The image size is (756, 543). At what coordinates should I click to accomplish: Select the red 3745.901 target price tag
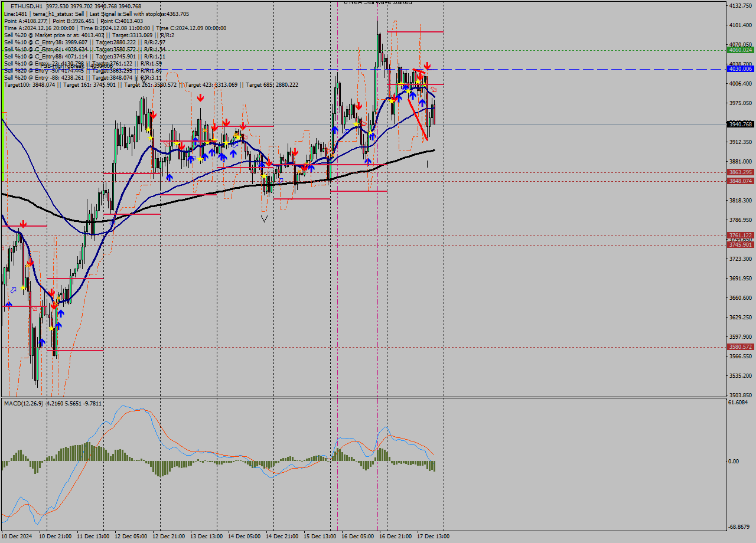coord(740,244)
